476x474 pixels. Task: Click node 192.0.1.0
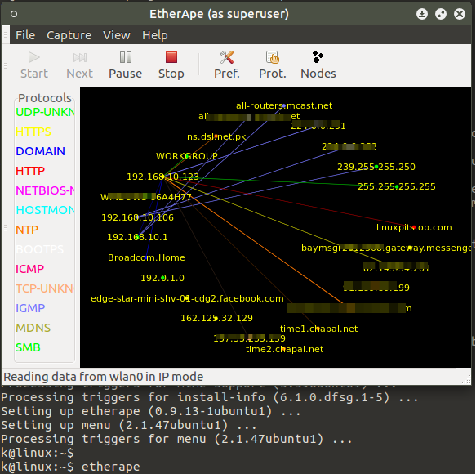162,278
